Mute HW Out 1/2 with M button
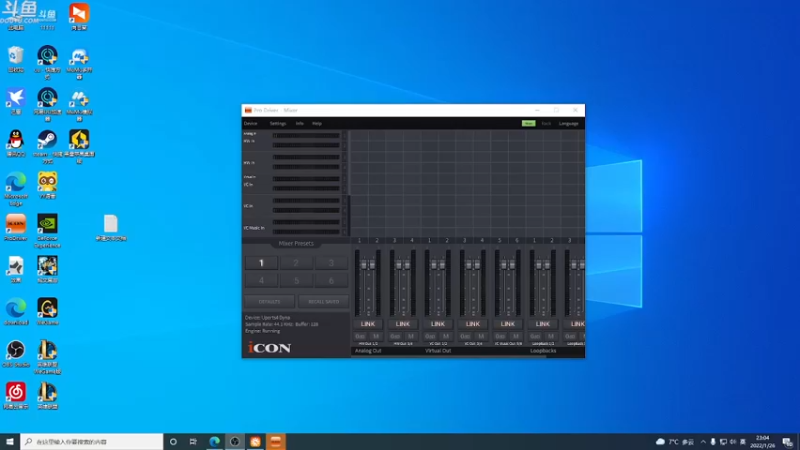800x450 pixels. (376, 336)
